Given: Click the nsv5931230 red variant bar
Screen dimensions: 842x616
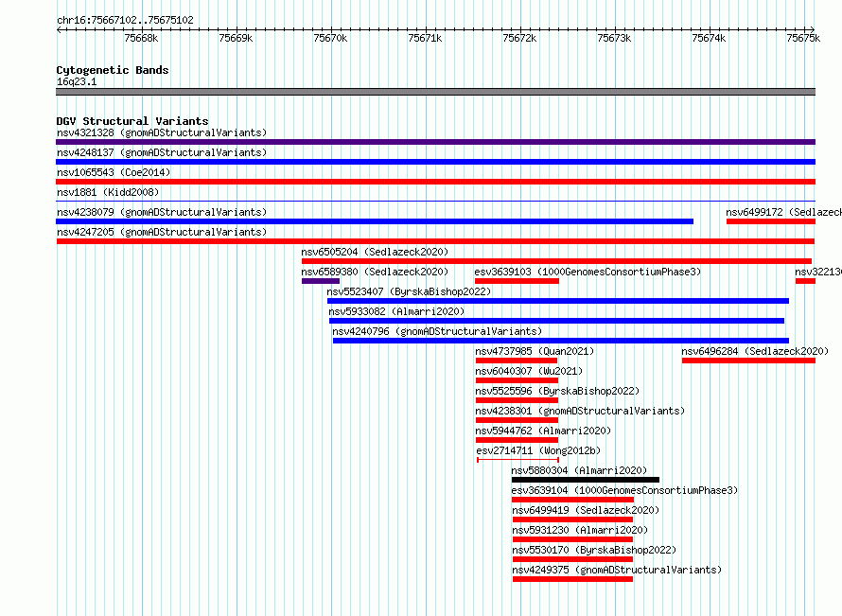Looking at the screenshot, I should tap(573, 539).
